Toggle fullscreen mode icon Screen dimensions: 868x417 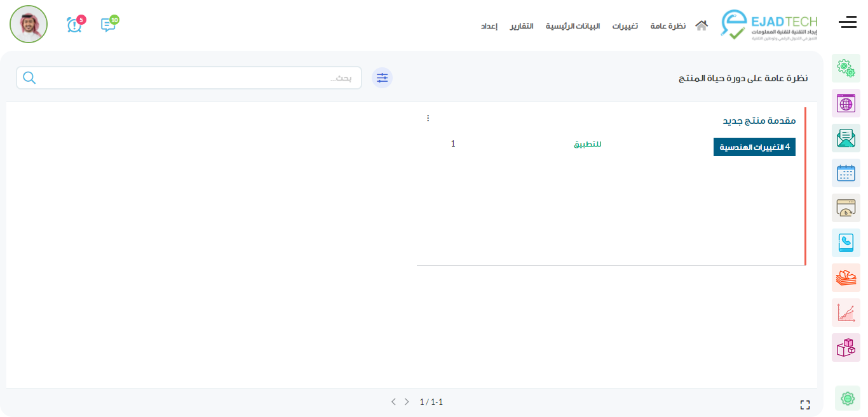(x=805, y=405)
